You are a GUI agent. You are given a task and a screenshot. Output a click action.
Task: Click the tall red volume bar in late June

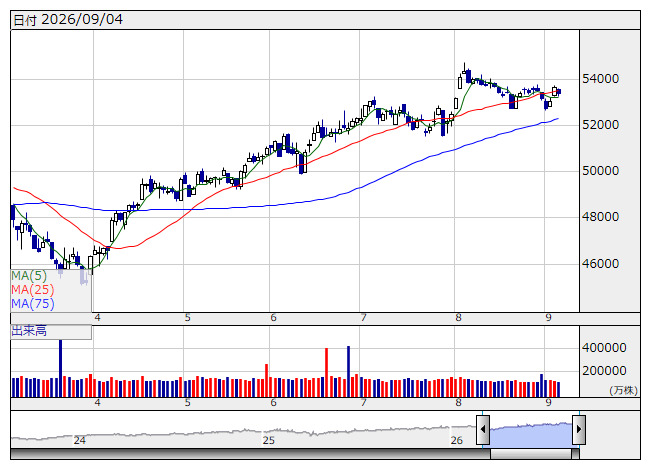coord(326,373)
